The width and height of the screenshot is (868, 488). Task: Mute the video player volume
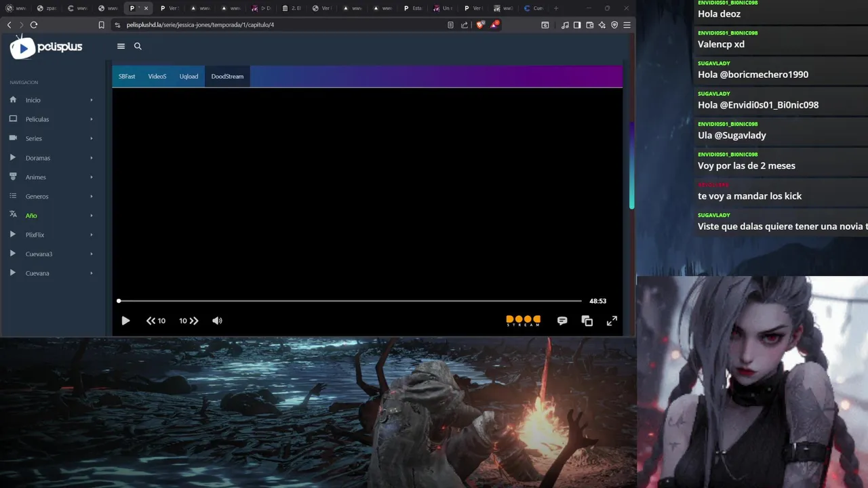(217, 321)
